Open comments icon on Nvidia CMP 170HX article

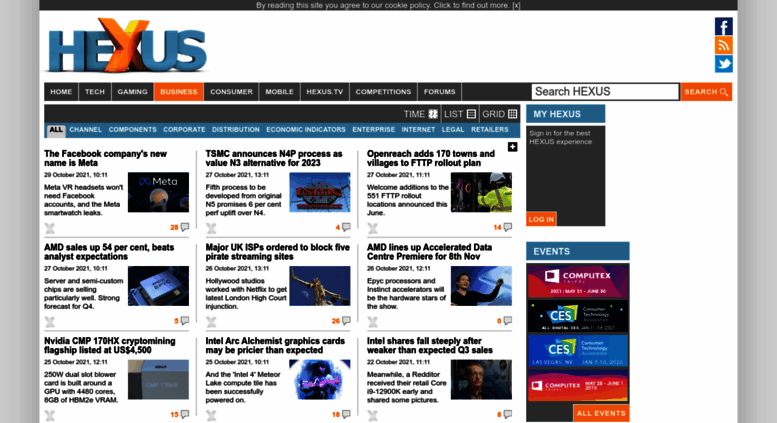(185, 414)
